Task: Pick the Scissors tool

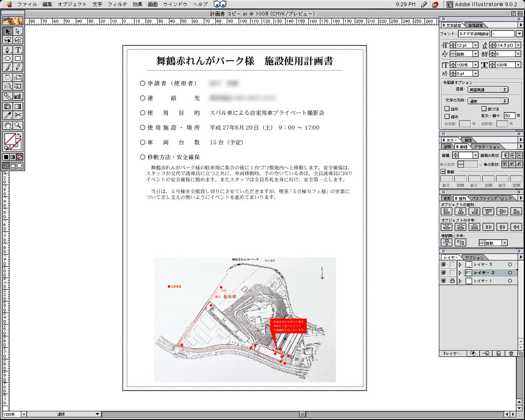Action: tap(18, 115)
